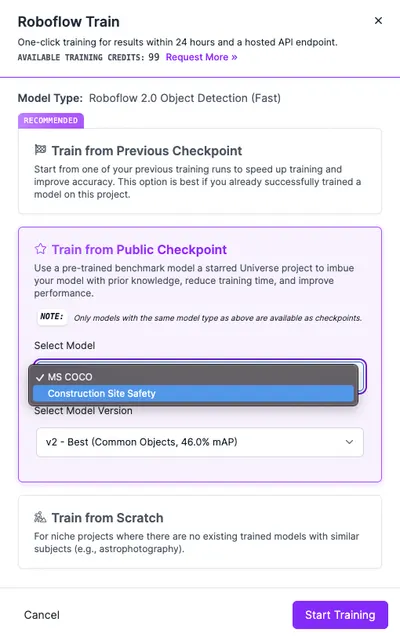Open the Select Model Version dropdown

(200, 442)
